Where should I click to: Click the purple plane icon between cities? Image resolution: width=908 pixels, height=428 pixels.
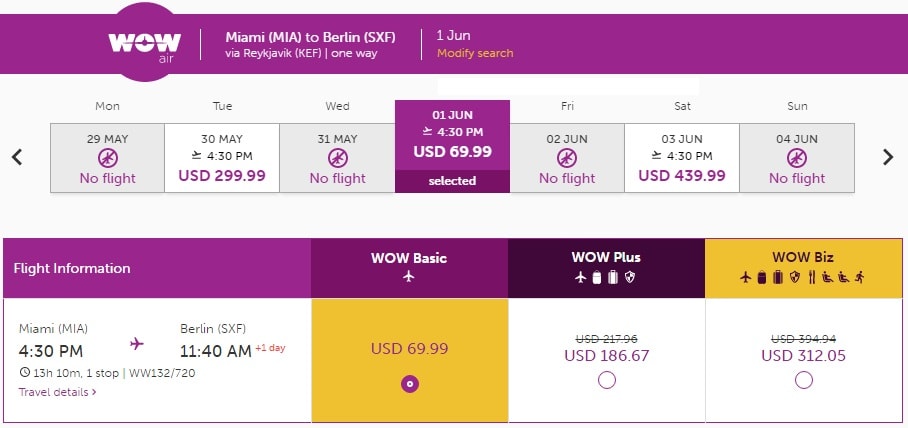tap(137, 344)
